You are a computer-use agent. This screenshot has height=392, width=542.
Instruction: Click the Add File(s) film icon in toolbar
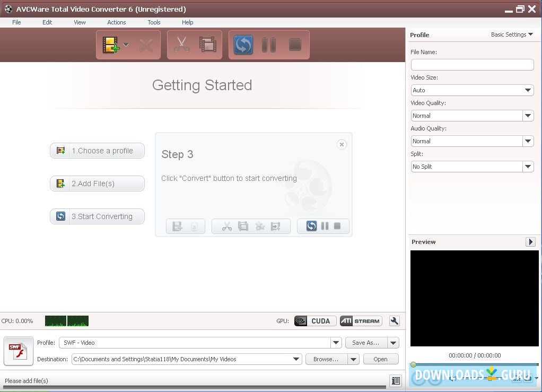(x=111, y=45)
